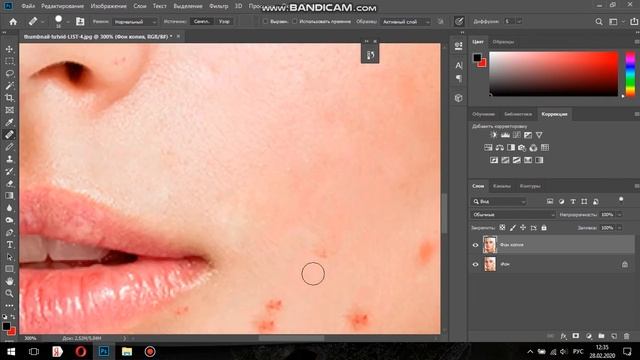
Task: Add a Black & White adjustment
Action: point(511,148)
